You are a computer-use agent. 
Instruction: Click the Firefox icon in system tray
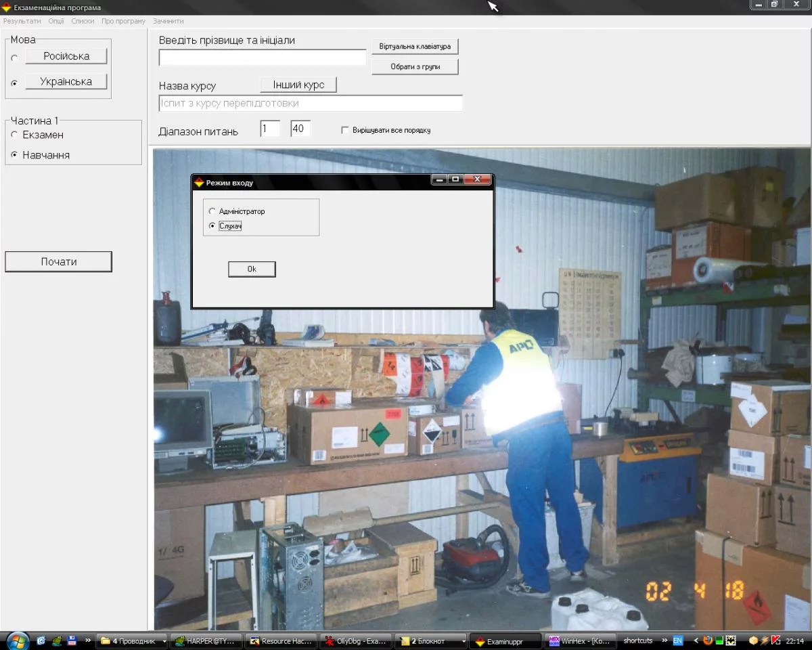pos(708,641)
